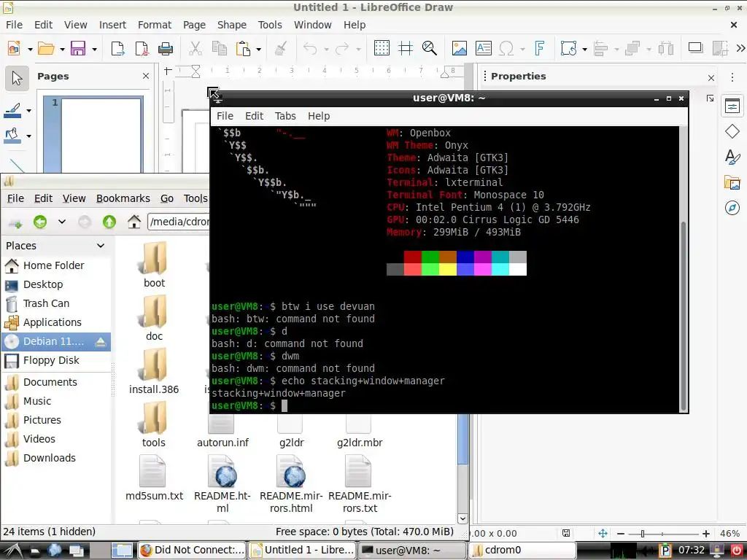Click the Export icon in Draw toolbar
This screenshot has width=747, height=560.
point(117,48)
